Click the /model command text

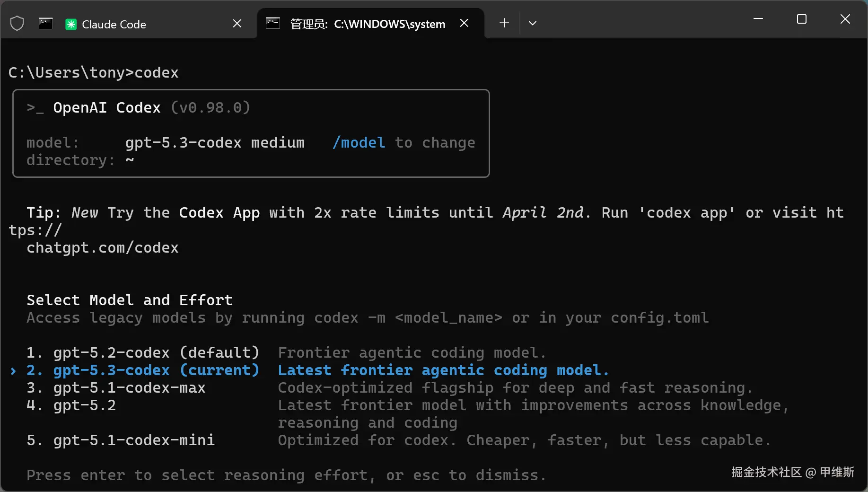(x=359, y=142)
